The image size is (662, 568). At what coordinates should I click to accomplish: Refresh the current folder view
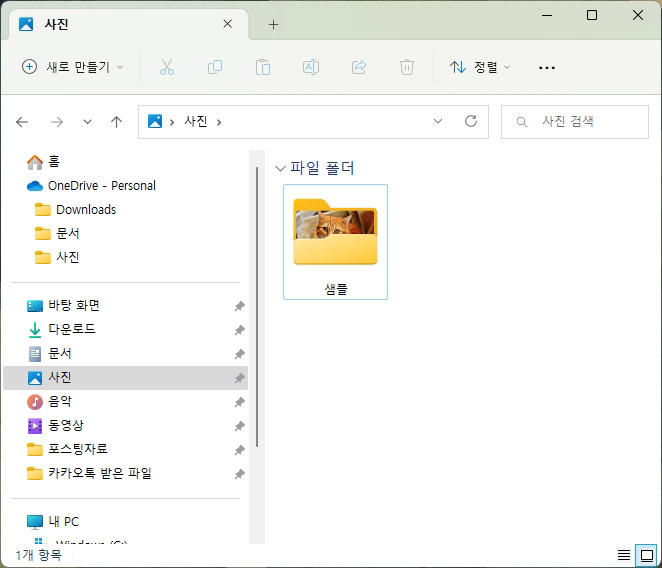point(471,121)
